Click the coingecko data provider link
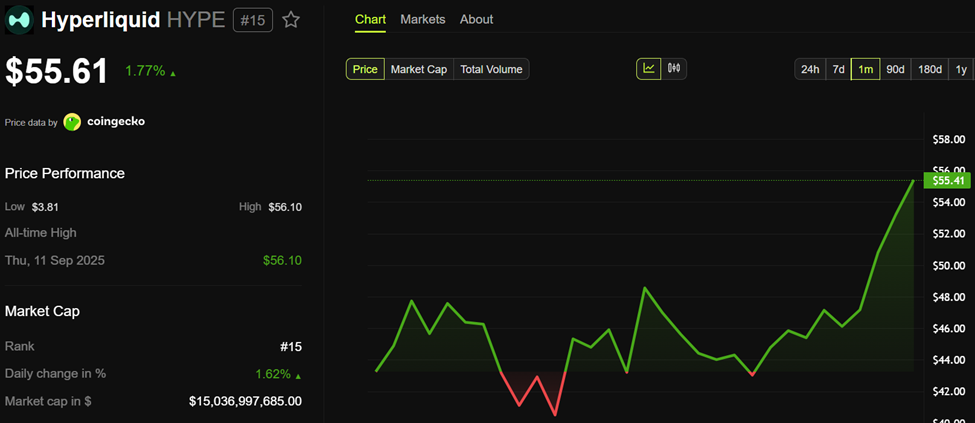The height and width of the screenshot is (423, 975). tap(114, 121)
